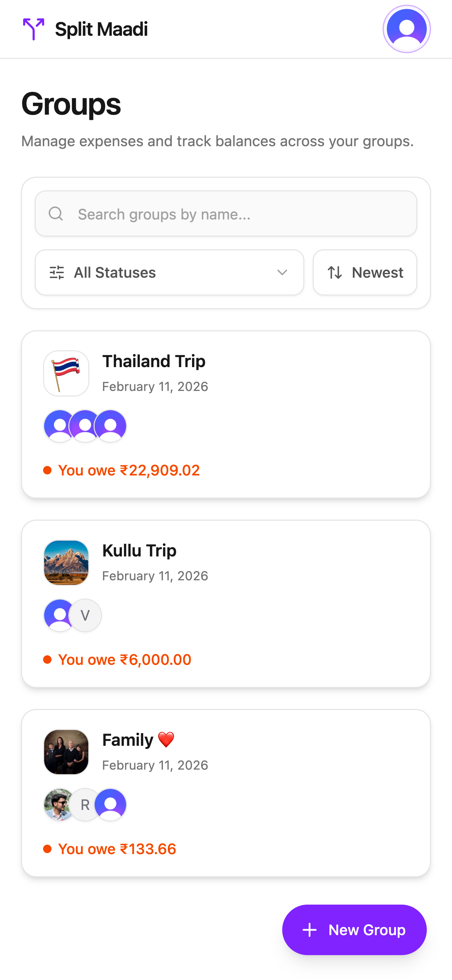
Task: Click the Family group photo thumbnail
Action: click(66, 752)
